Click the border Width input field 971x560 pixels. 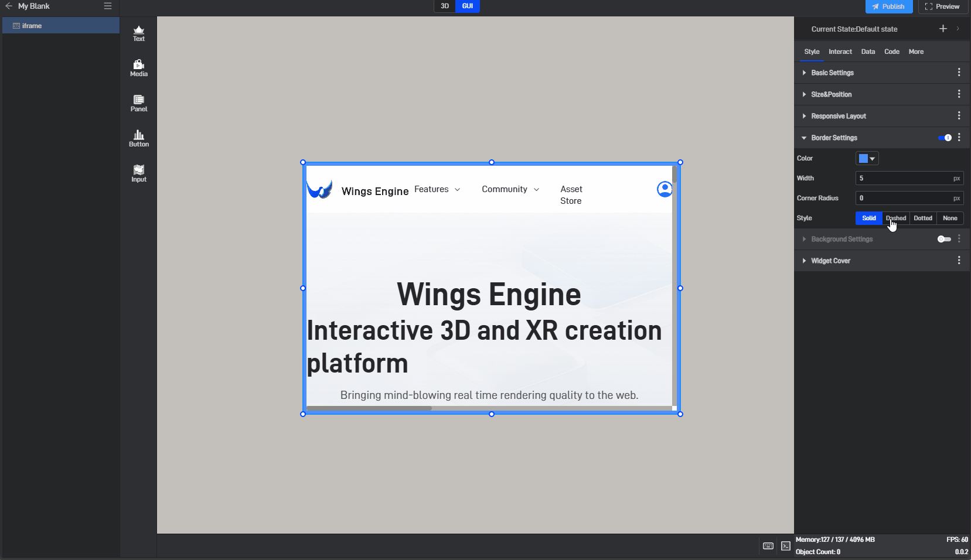909,178
